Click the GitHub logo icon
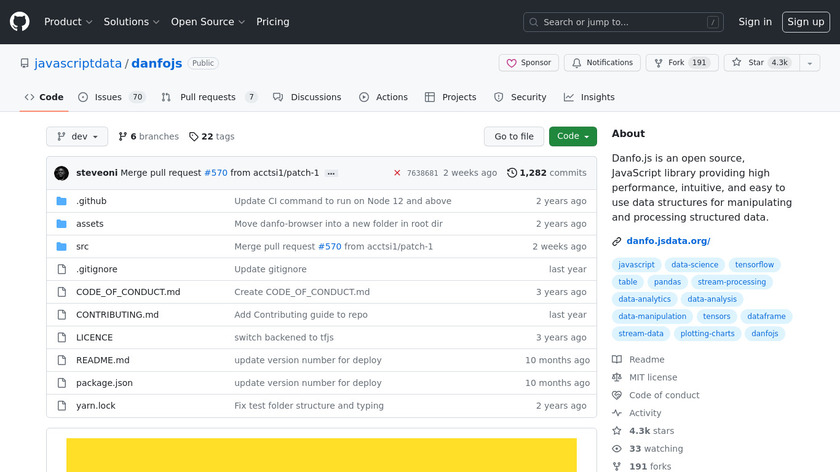 (x=19, y=22)
